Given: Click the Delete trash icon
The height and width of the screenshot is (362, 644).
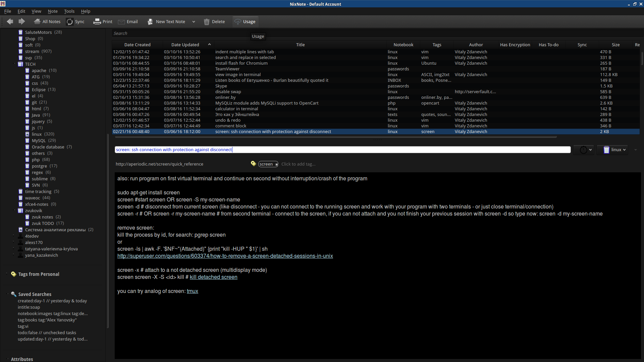Looking at the screenshot, I should (x=207, y=22).
